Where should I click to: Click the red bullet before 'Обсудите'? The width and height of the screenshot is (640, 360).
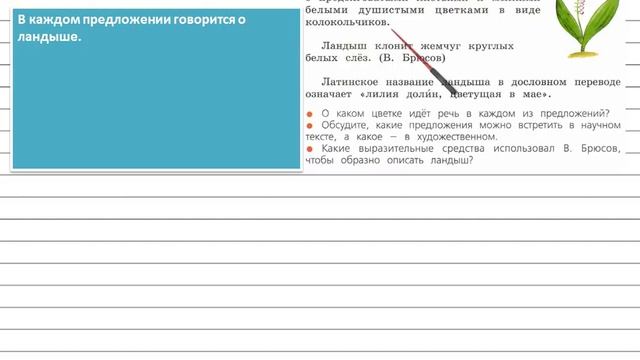[309, 126]
